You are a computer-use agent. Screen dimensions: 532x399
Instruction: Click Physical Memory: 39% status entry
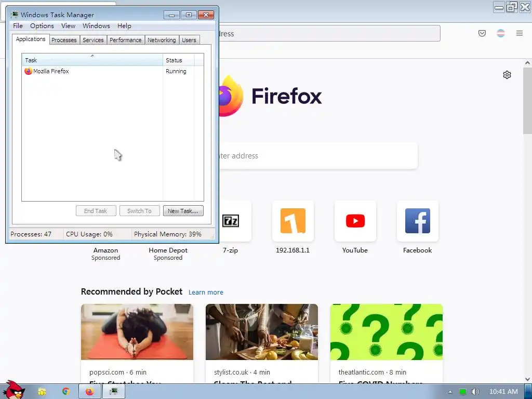coord(168,234)
